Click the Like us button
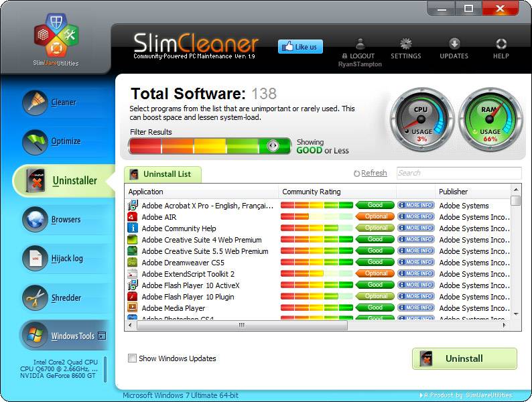This screenshot has width=532, height=402. pos(300,47)
